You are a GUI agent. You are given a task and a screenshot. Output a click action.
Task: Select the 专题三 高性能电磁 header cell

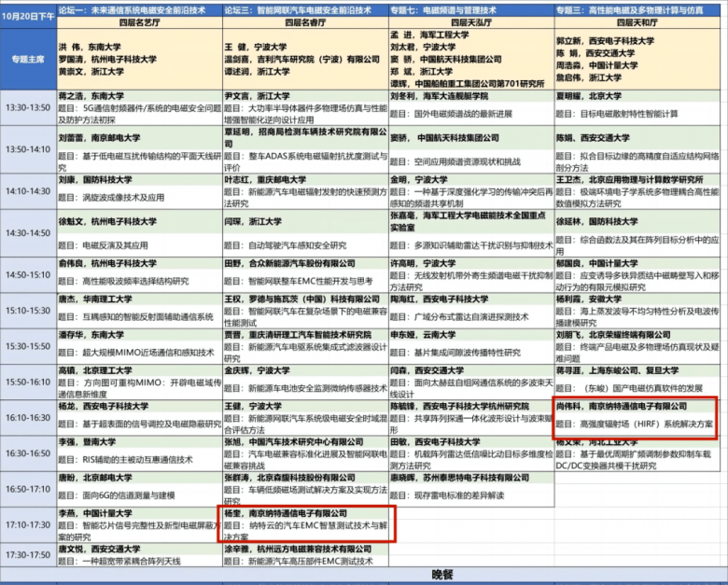[x=640, y=7]
